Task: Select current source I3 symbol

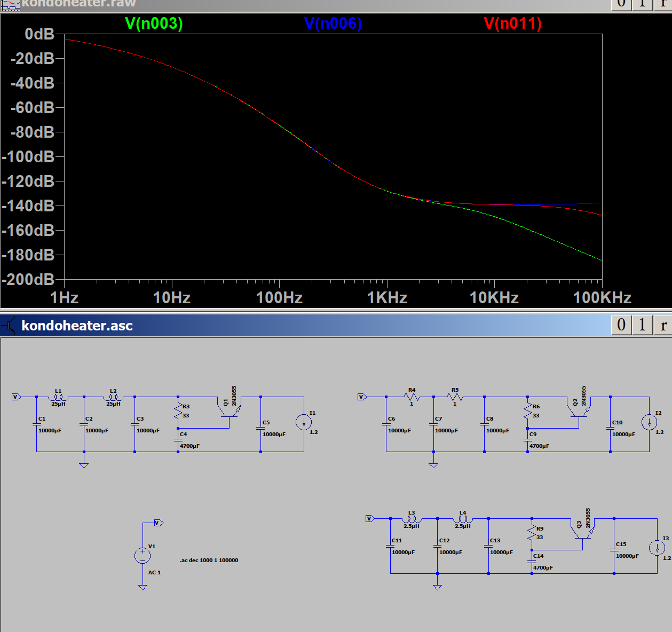Action: click(x=657, y=548)
